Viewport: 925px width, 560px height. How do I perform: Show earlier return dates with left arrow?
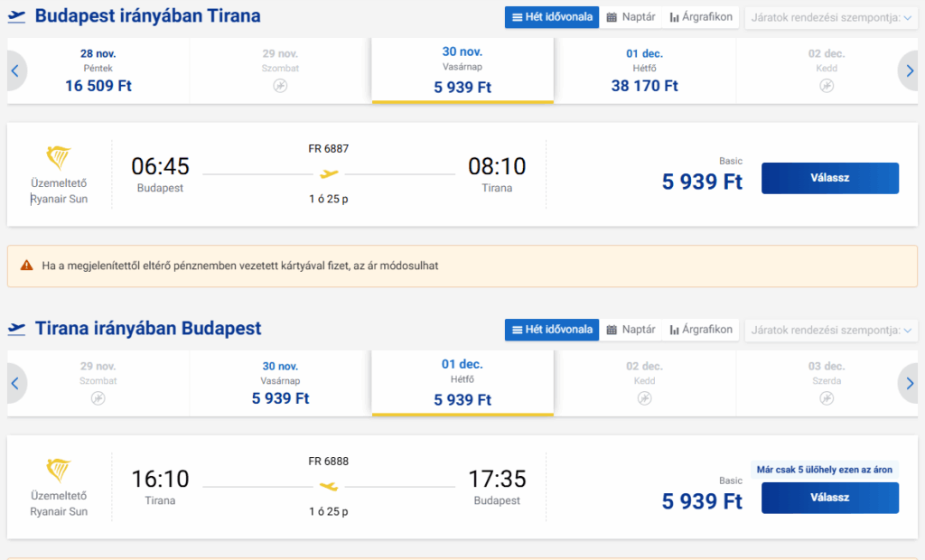coord(14,384)
